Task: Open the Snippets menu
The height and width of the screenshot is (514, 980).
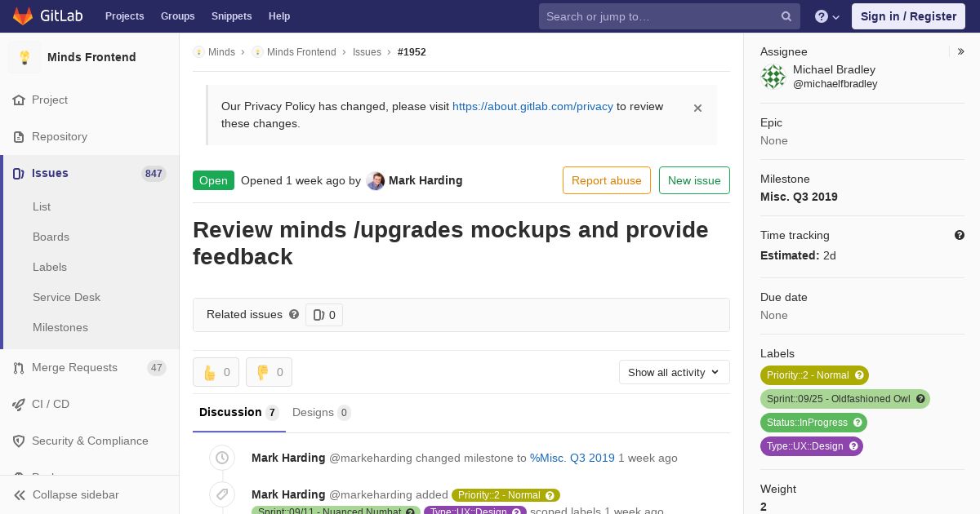Action: tap(232, 16)
